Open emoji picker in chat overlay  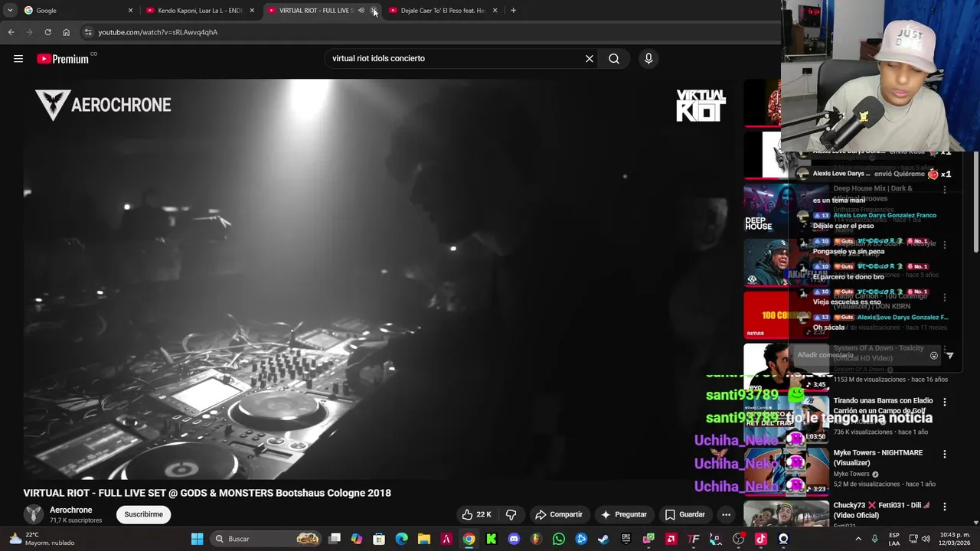[933, 355]
